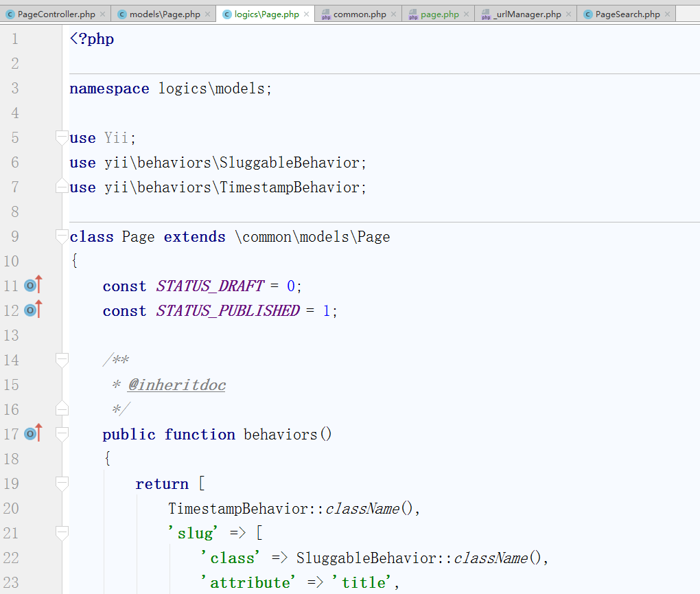700x594 pixels.
Task: Close the PageSearch.php tab
Action: coord(668,14)
